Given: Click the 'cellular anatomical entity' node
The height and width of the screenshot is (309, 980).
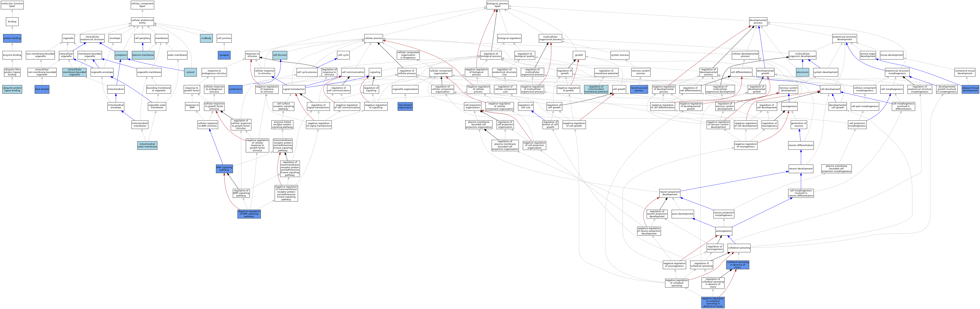Looking at the screenshot, I should [x=142, y=22].
